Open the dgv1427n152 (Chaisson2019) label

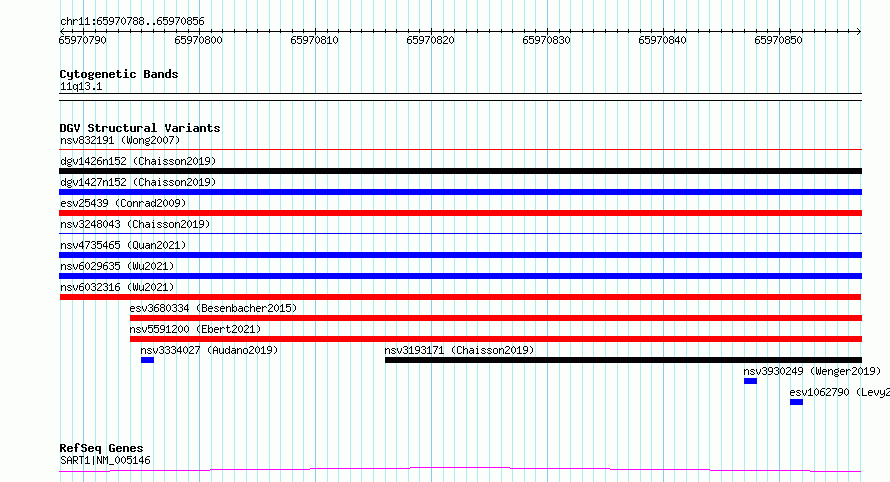point(138,182)
